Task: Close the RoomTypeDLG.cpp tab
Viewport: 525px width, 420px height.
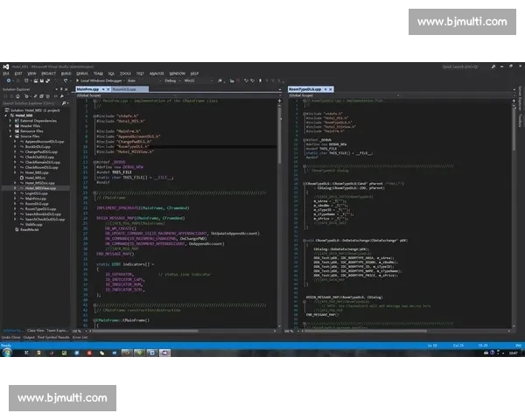Action: 331,89
